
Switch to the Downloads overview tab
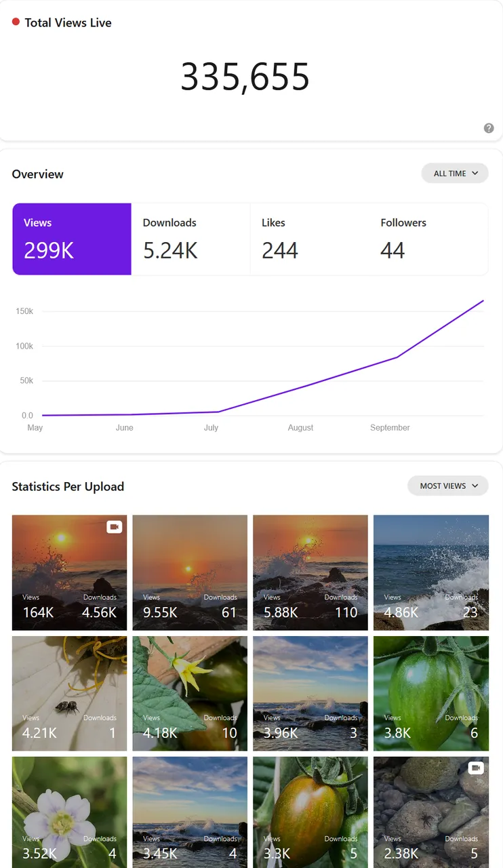click(x=190, y=239)
